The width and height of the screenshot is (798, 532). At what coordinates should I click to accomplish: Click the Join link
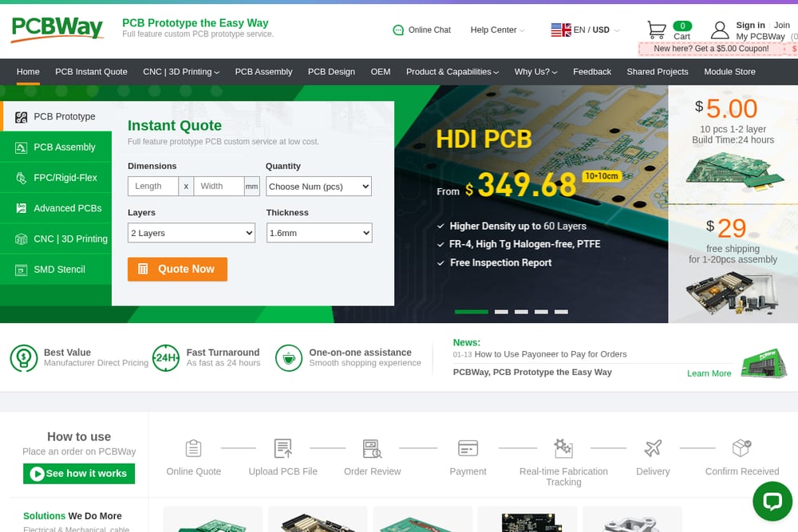(x=782, y=25)
